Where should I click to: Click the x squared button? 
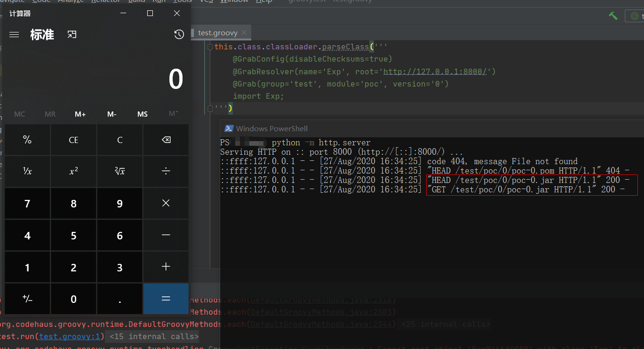[x=73, y=172]
